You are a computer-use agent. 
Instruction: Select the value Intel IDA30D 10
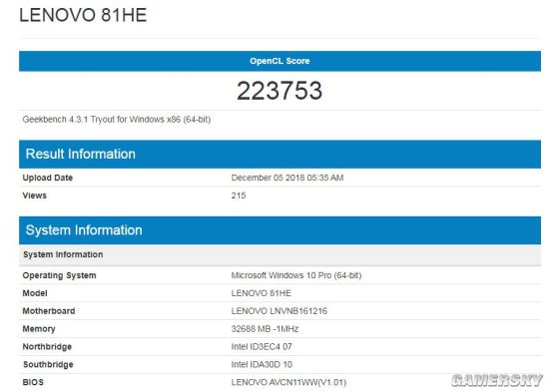(262, 365)
